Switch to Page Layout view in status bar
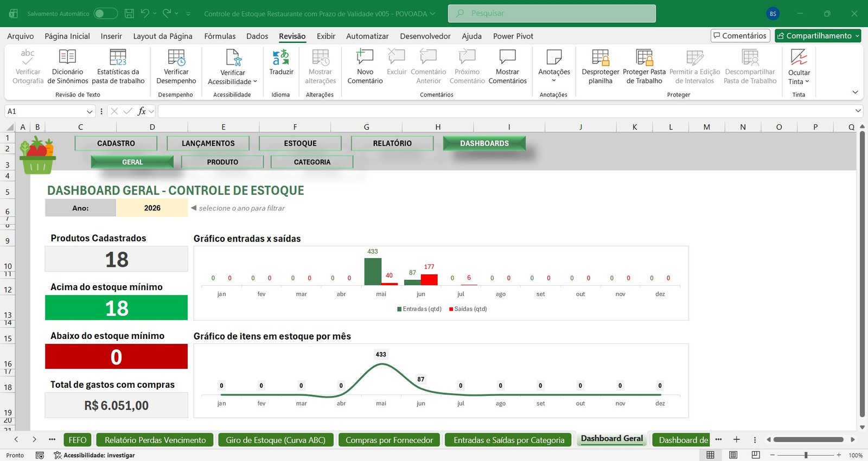This screenshot has width=868, height=461. pos(733,455)
